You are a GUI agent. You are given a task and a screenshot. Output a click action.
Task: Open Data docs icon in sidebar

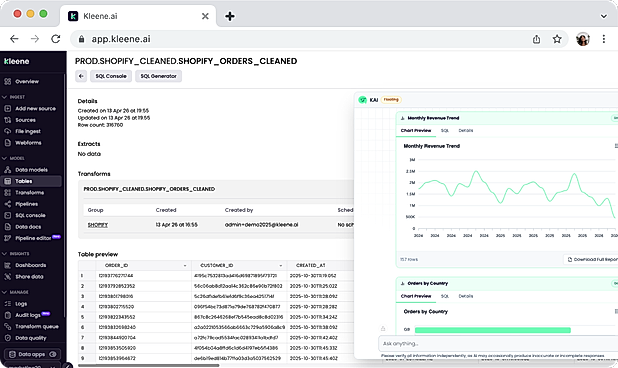click(x=7, y=227)
